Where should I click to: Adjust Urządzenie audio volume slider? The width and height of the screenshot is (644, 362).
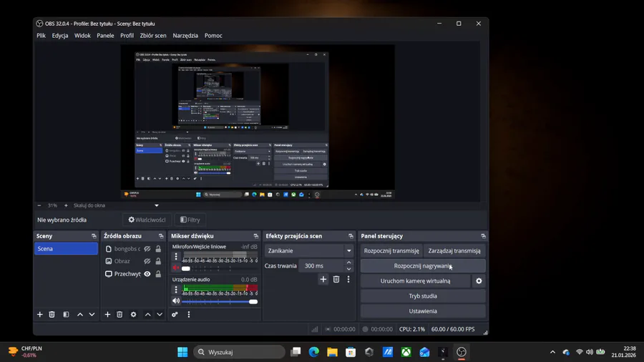(220, 301)
